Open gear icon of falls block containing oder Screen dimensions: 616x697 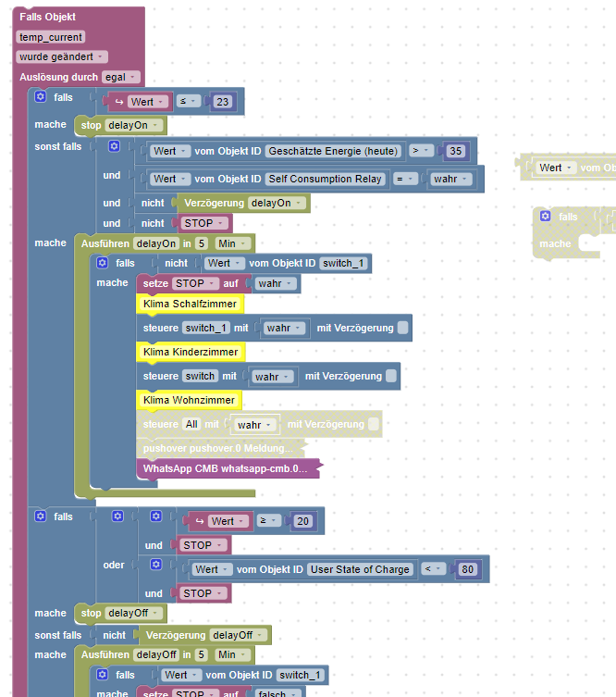[41, 517]
